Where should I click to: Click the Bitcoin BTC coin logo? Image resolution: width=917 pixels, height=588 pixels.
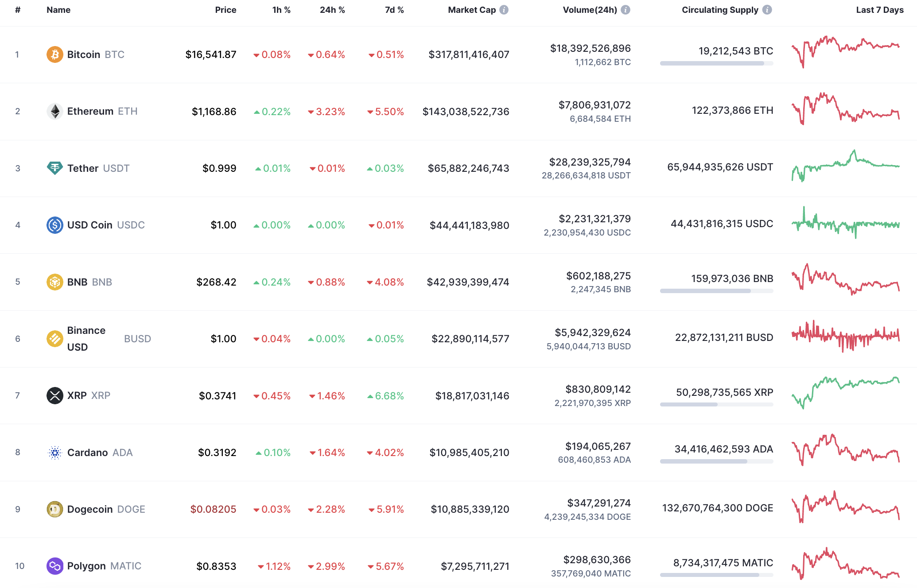(x=54, y=54)
